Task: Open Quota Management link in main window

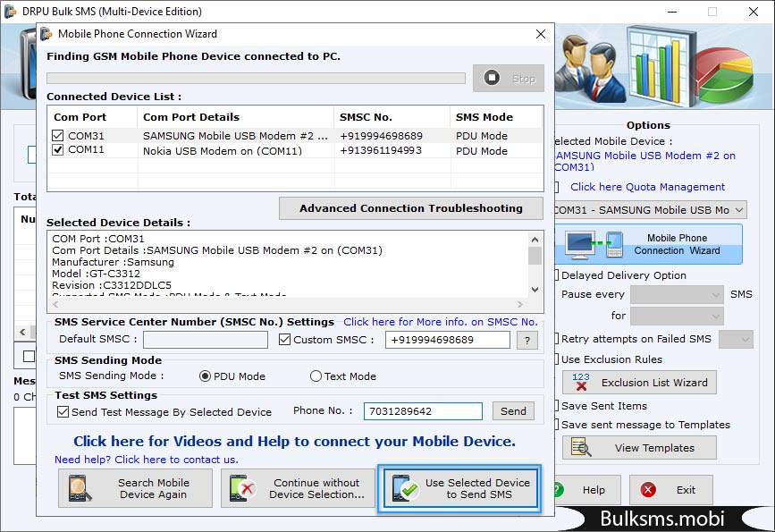Action: click(647, 187)
